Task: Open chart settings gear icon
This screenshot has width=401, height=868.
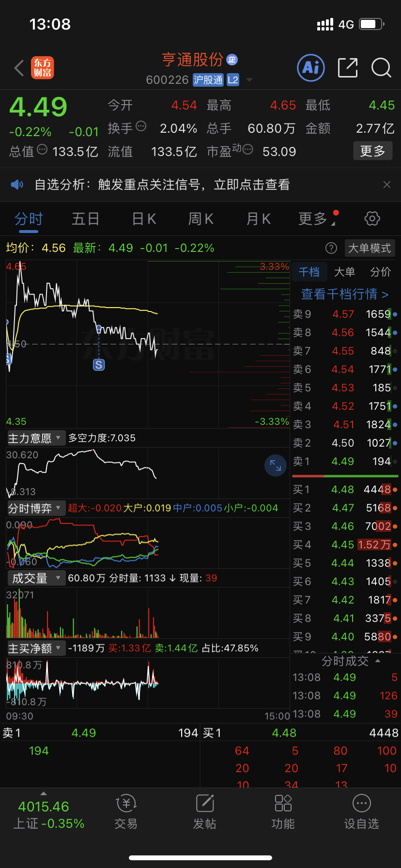Action: [x=372, y=218]
